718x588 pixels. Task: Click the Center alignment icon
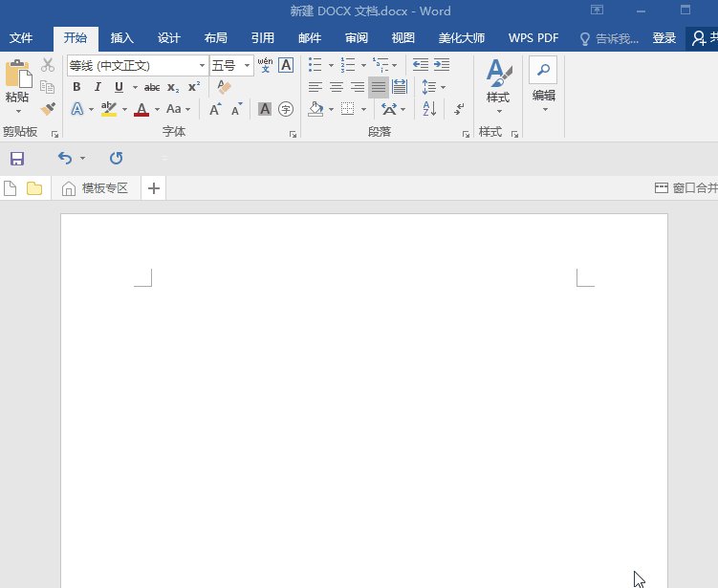click(337, 87)
